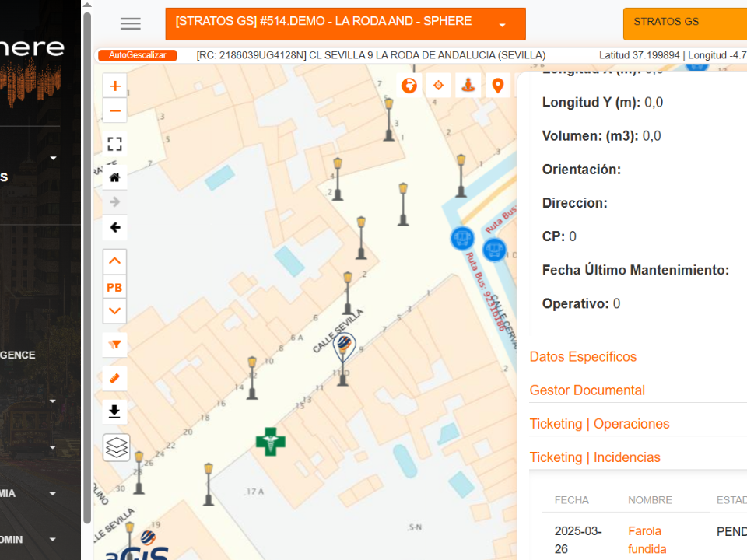
Task: Open the map layers panel
Action: pos(116,447)
